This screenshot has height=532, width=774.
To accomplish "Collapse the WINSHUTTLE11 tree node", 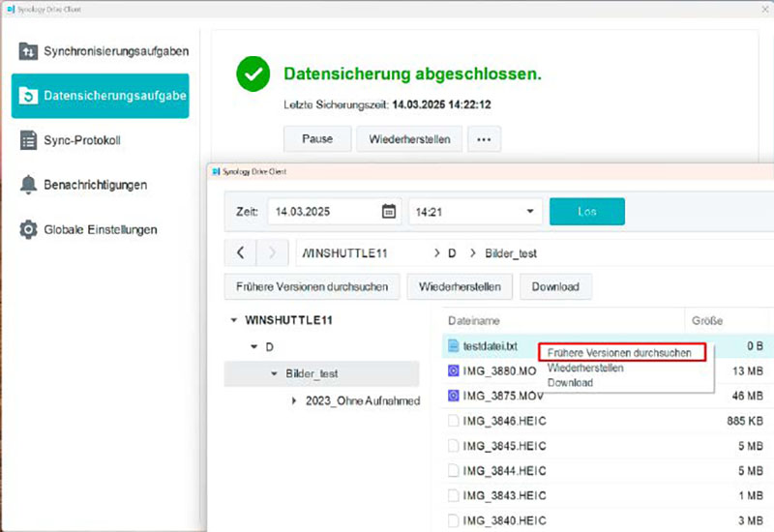I will 234,320.
